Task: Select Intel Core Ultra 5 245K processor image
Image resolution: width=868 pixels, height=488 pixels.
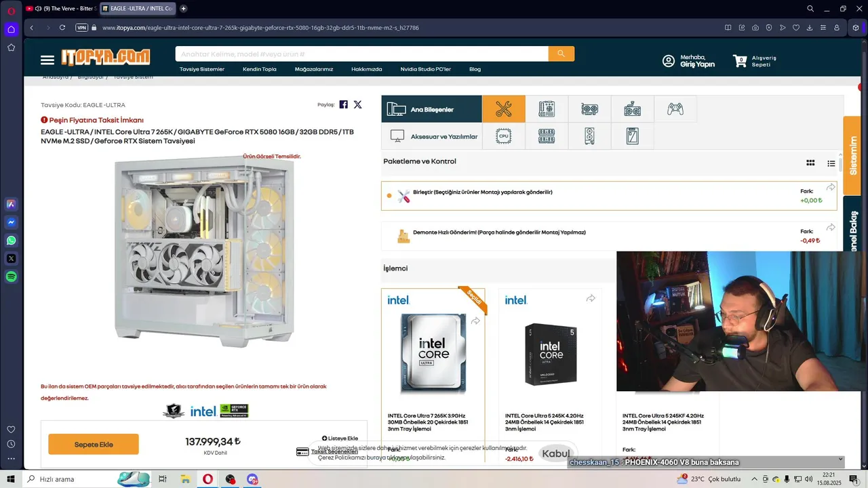Action: [x=551, y=353]
